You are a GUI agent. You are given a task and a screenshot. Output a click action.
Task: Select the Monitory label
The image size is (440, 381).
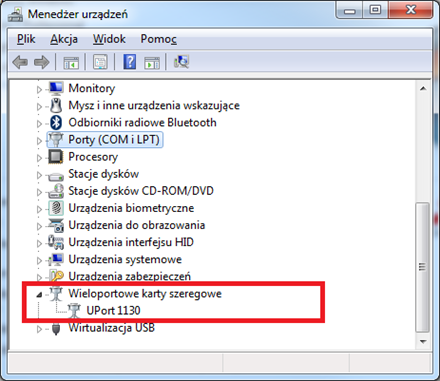point(92,88)
